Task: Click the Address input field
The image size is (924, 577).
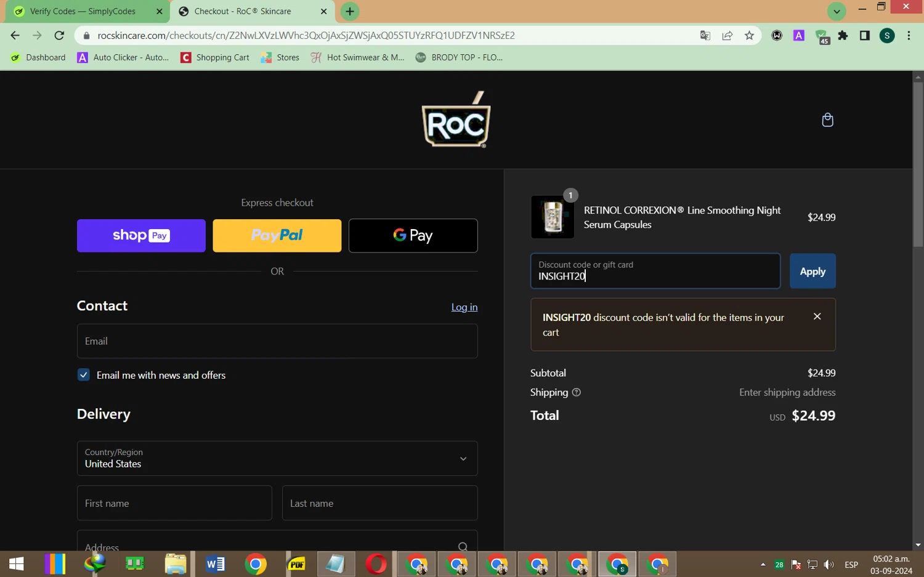Action: click(x=277, y=541)
